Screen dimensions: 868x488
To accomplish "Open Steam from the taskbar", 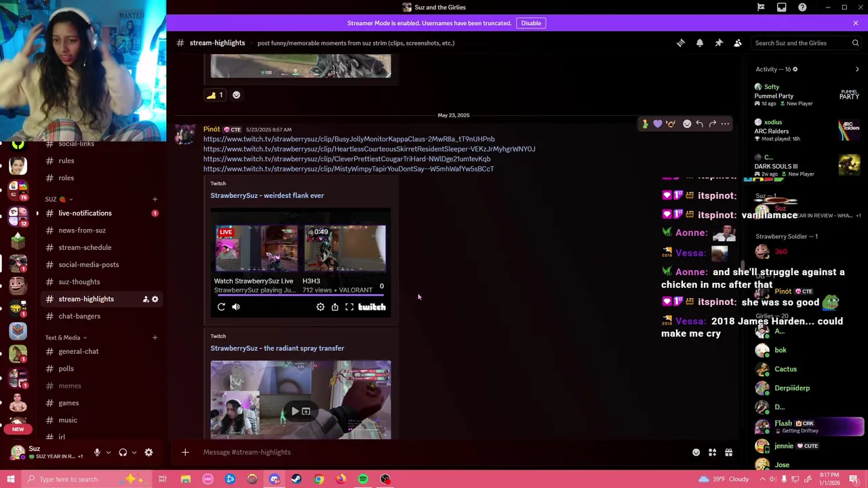I will (296, 479).
